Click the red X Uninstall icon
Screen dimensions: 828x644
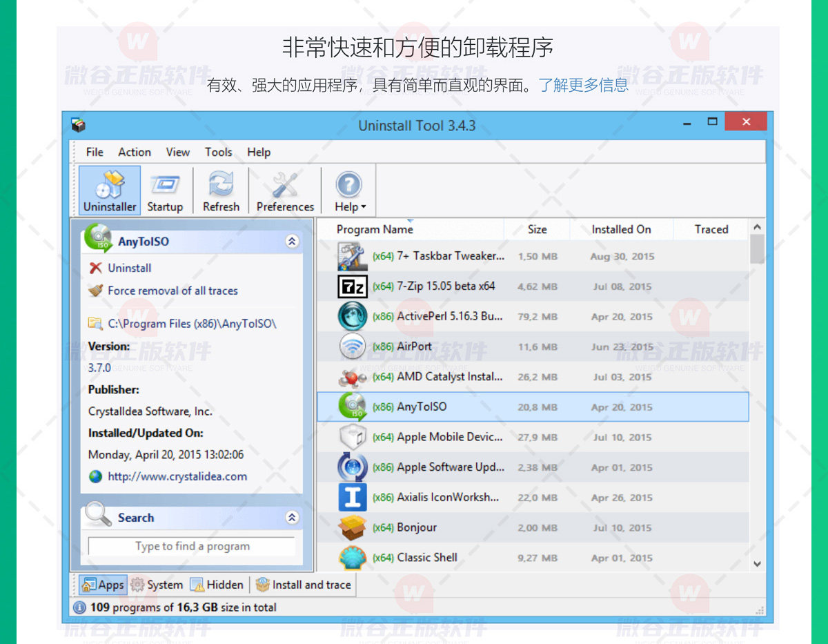pos(95,268)
